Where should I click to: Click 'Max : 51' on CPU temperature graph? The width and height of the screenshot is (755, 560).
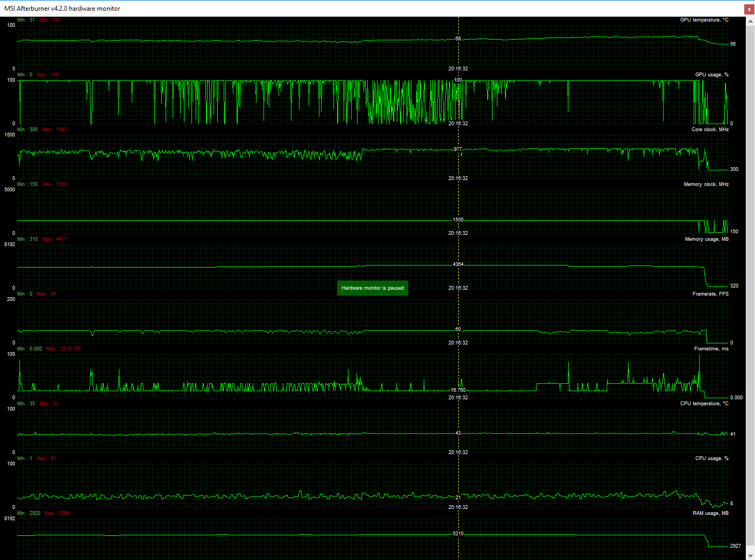pos(49,404)
